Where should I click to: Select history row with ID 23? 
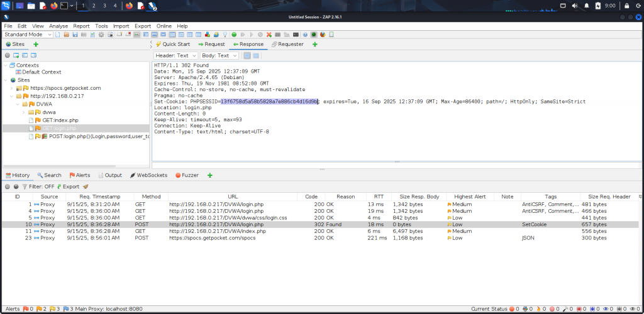pos(320,238)
